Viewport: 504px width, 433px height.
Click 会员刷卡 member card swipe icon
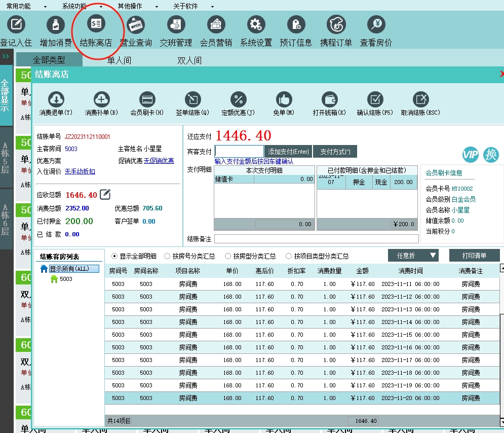pyautogui.click(x=147, y=100)
